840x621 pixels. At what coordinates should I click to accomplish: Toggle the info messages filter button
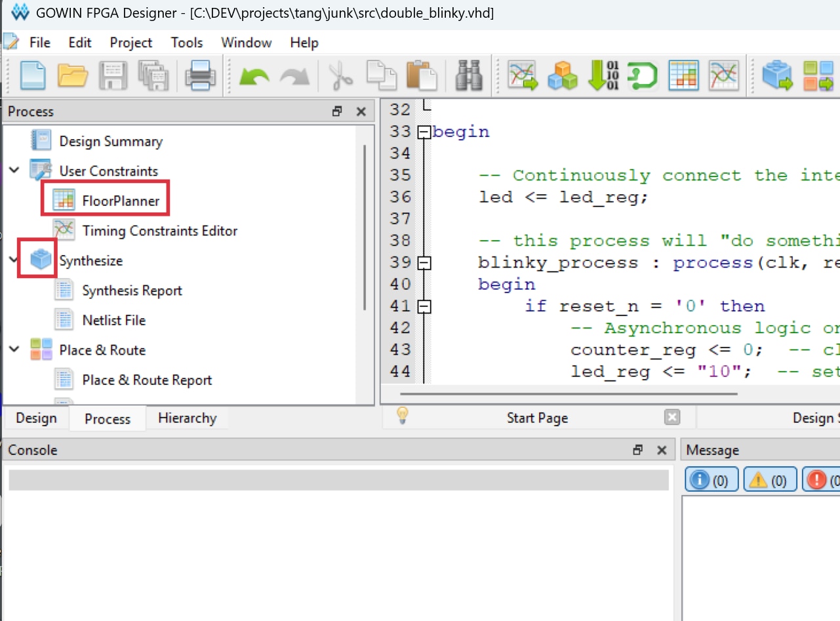711,479
